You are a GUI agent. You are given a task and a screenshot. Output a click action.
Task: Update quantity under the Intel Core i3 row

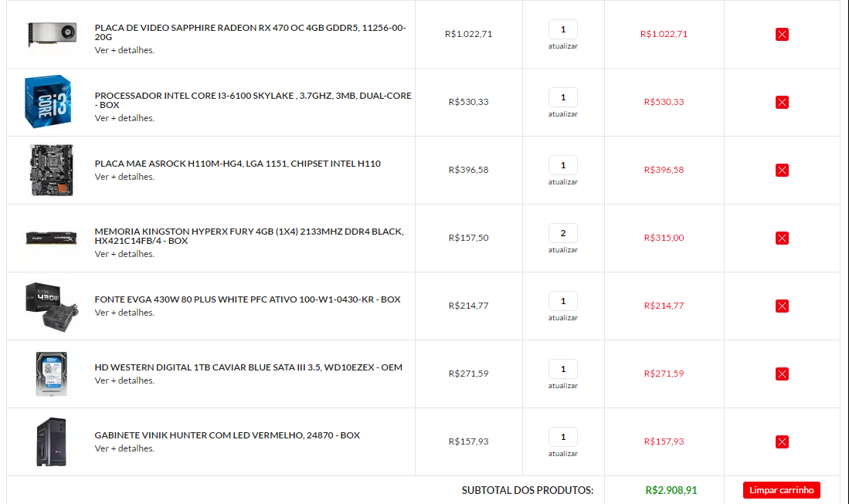coord(562,114)
